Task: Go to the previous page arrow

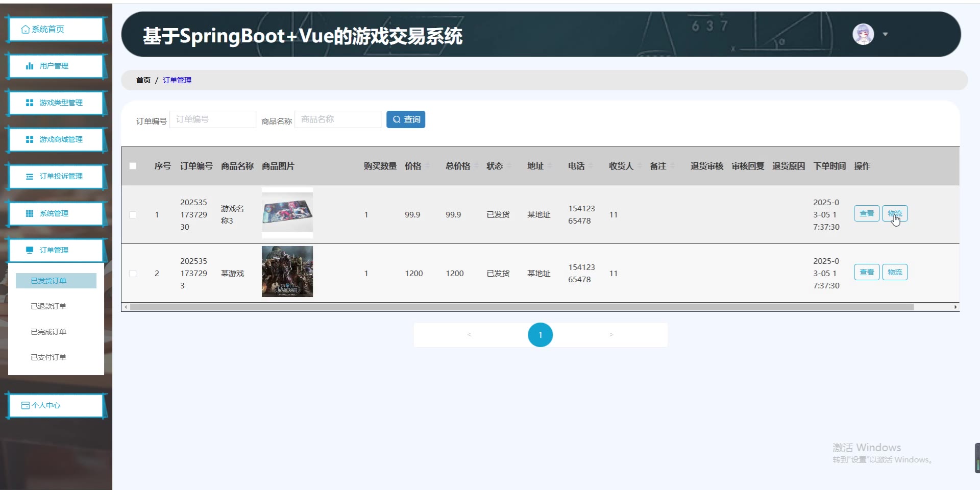Action: pos(469,335)
